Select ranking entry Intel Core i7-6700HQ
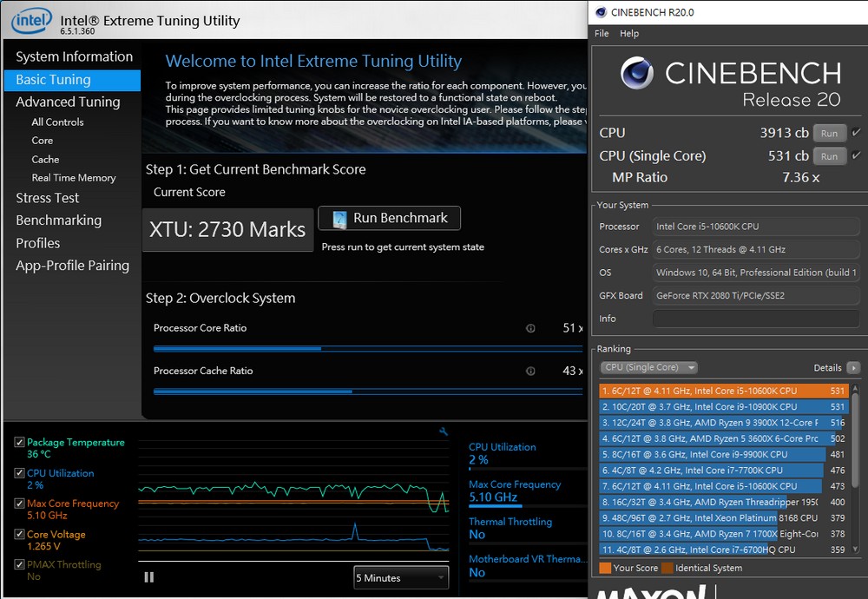Screen dimensions: 868x599 tap(724, 550)
